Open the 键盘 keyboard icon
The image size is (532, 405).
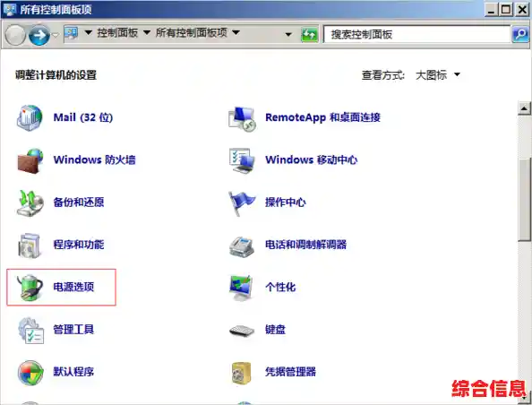[x=242, y=331]
